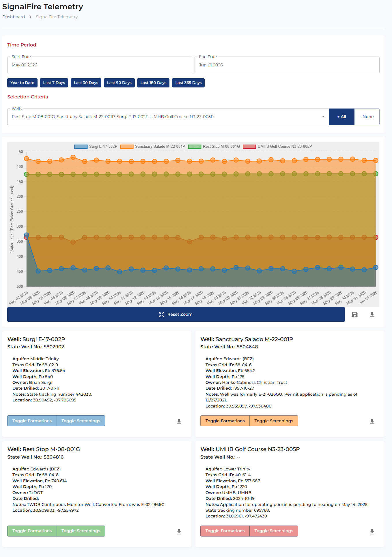Click Well: Rest Stop M-08-001G heading
This screenshot has width=392, height=557.
click(x=44, y=449)
